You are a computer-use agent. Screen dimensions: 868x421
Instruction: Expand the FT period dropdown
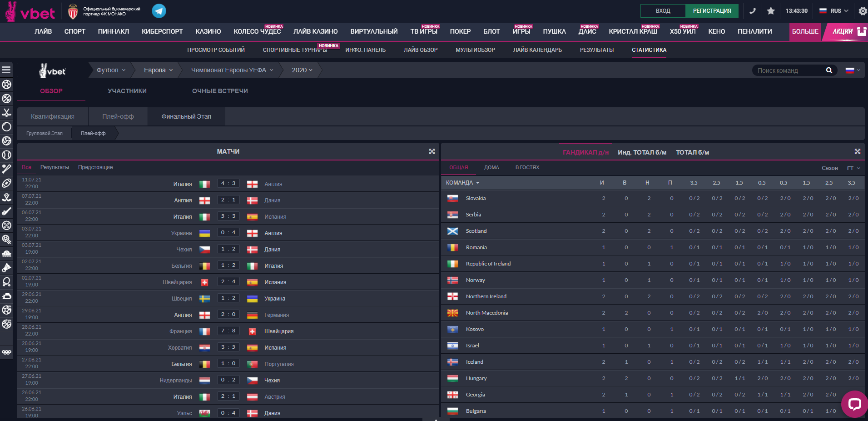[x=853, y=168]
